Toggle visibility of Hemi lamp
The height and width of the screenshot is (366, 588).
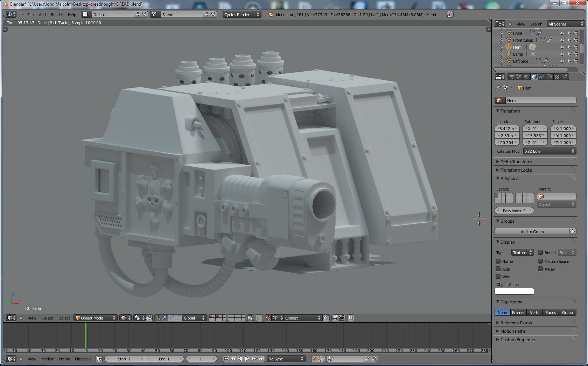[x=562, y=47]
